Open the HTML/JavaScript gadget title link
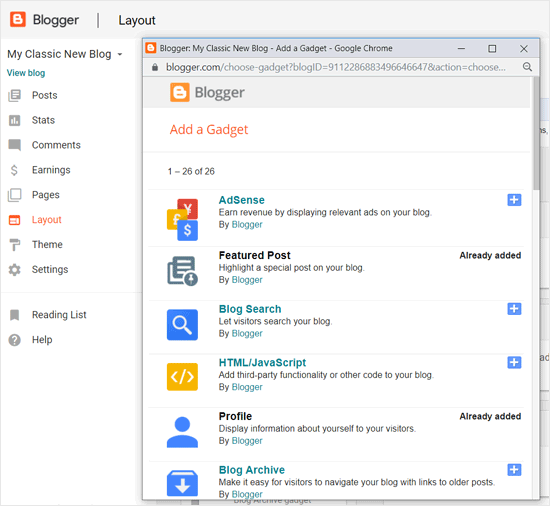Image resolution: width=550 pixels, height=506 pixels. point(262,363)
